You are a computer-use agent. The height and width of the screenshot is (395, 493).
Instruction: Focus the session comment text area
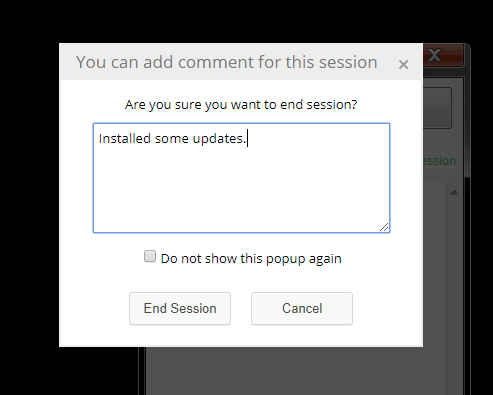[x=241, y=178]
